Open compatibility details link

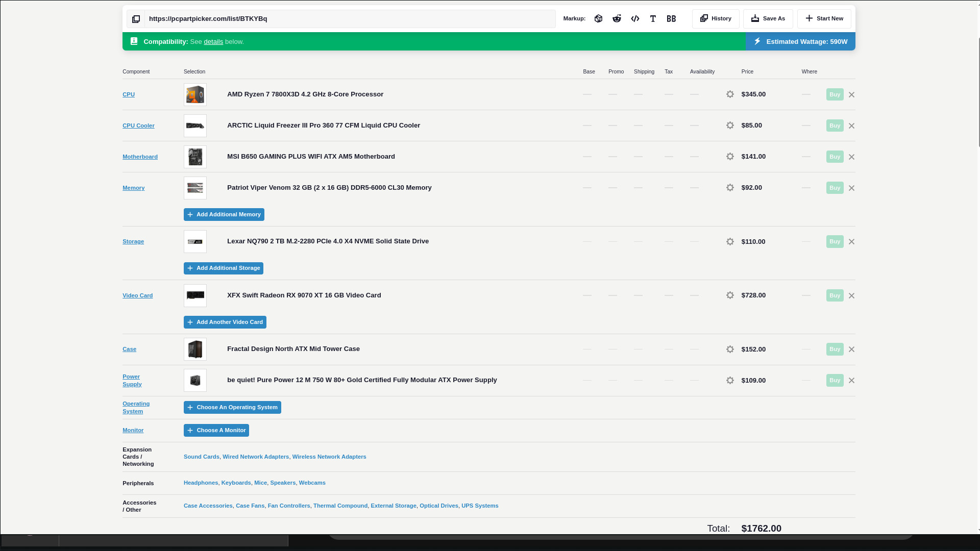point(213,42)
